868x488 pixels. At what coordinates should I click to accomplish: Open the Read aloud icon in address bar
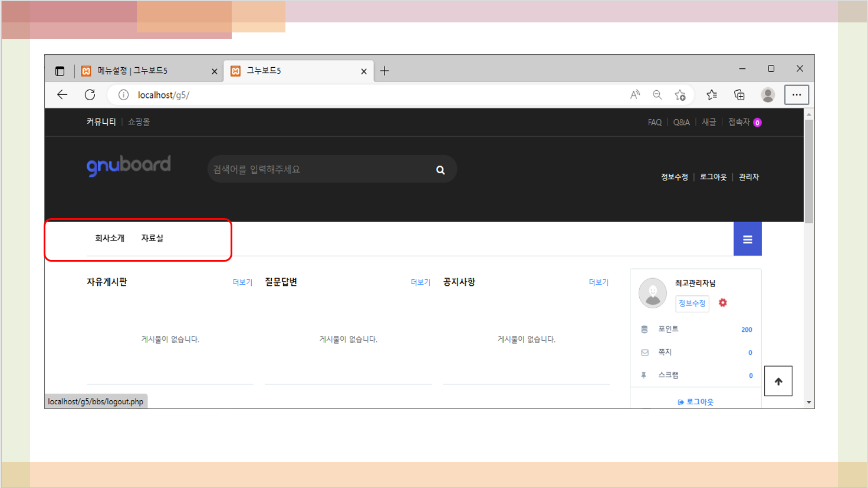635,95
